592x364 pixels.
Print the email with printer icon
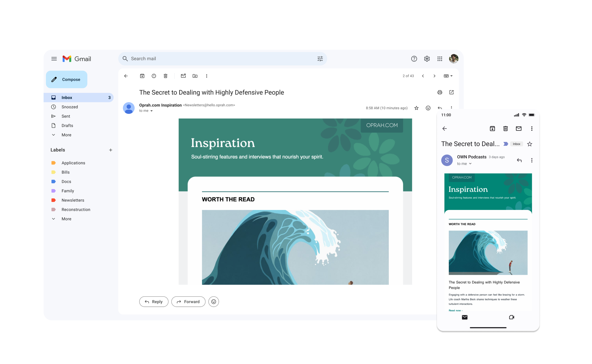pos(440,92)
